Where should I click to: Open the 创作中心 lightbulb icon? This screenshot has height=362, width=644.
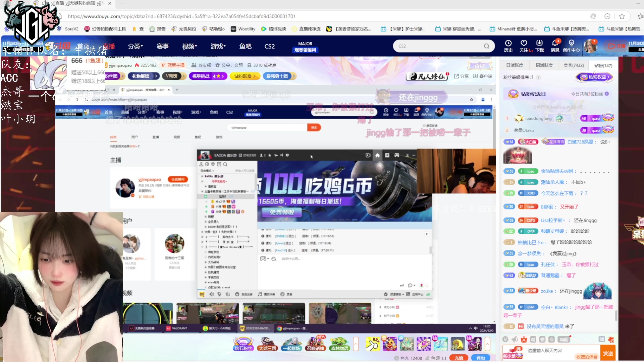tap(571, 46)
